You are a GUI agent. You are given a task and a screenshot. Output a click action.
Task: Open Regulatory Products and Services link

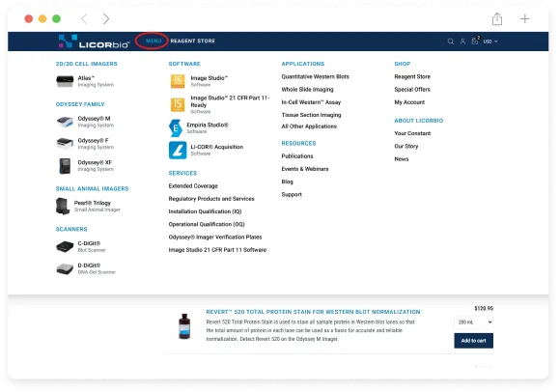point(211,199)
